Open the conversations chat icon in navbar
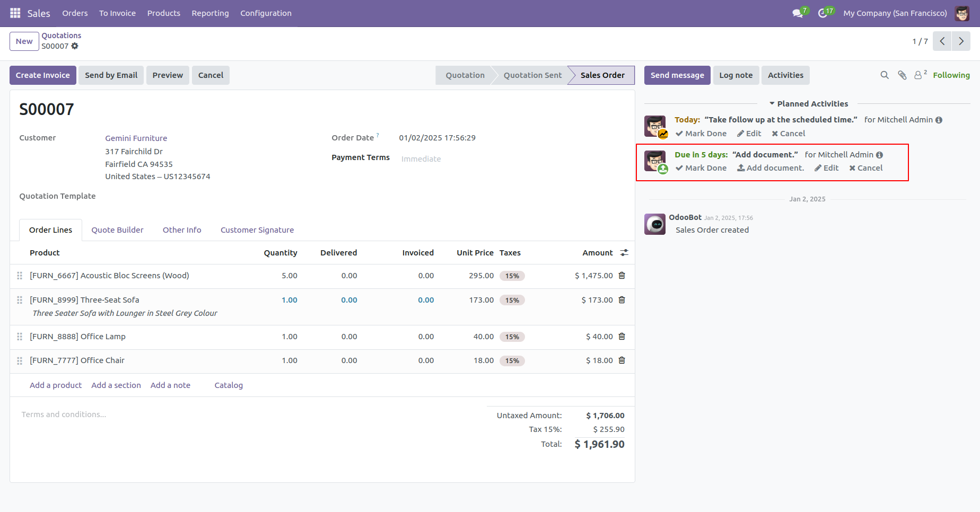 tap(798, 13)
